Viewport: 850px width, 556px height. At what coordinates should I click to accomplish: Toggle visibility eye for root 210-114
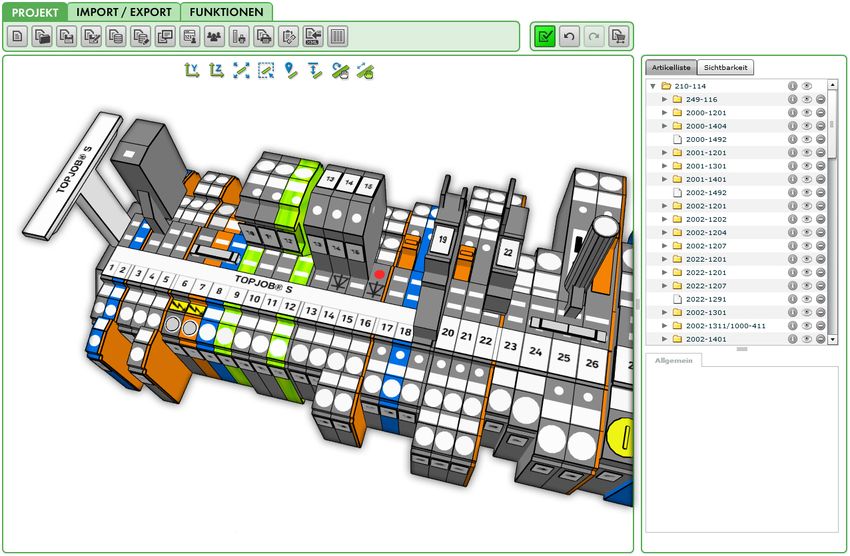click(806, 86)
